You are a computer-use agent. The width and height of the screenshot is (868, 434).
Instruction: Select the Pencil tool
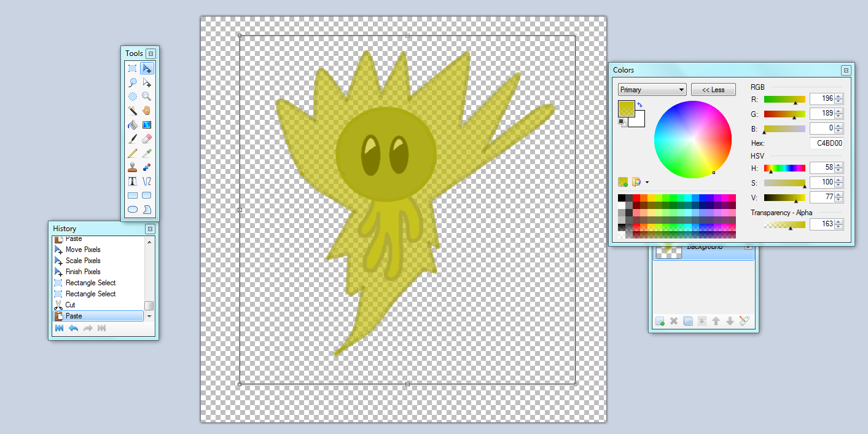point(132,153)
